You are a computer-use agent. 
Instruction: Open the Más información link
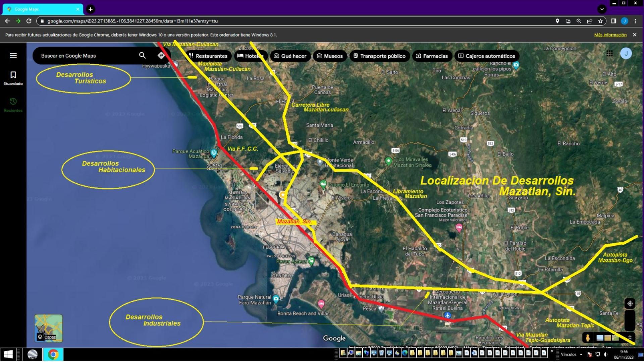(610, 35)
